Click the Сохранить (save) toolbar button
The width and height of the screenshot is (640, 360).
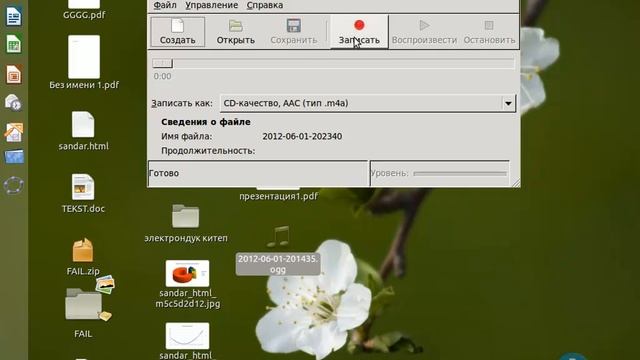[x=293, y=32]
